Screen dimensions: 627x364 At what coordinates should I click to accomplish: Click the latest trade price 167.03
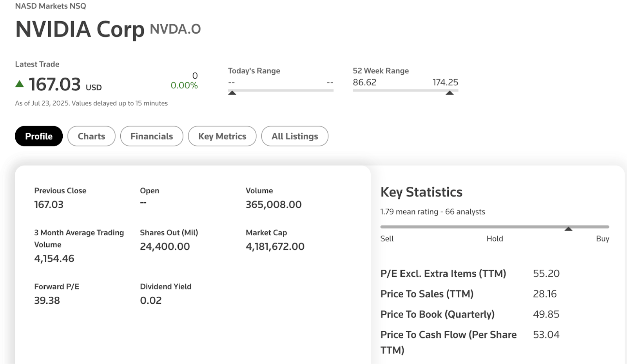click(x=54, y=85)
